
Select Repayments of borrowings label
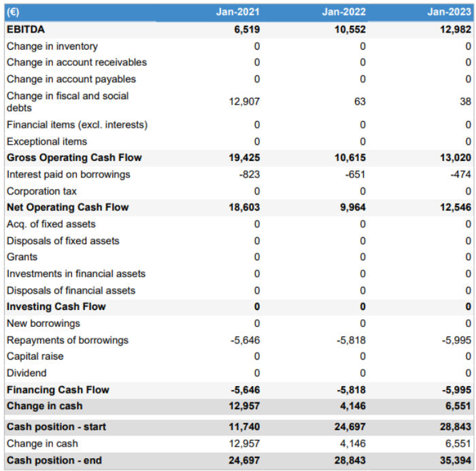pyautogui.click(x=67, y=341)
